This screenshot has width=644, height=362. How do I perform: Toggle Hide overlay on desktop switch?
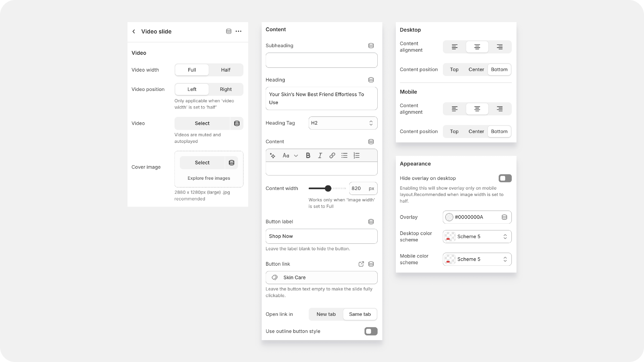[505, 178]
